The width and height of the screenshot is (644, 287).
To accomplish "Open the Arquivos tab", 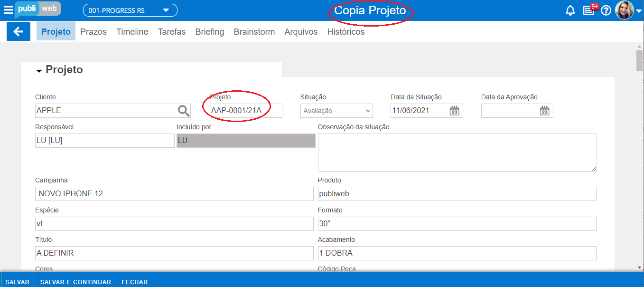I will 301,32.
